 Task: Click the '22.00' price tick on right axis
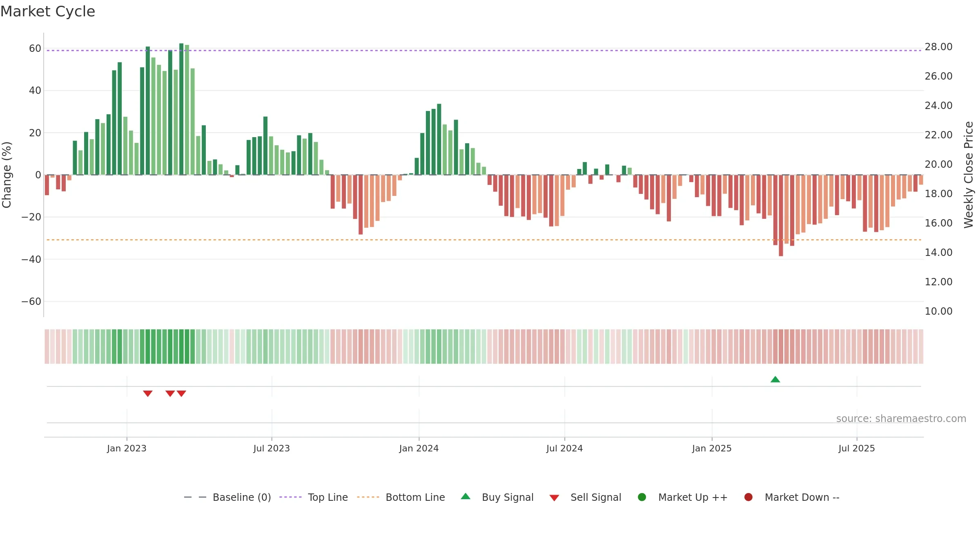[x=938, y=135]
